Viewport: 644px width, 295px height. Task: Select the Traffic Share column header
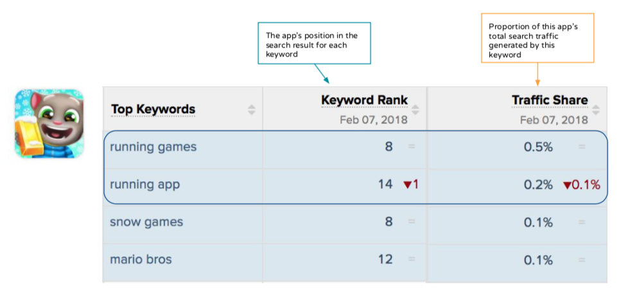pos(550,100)
